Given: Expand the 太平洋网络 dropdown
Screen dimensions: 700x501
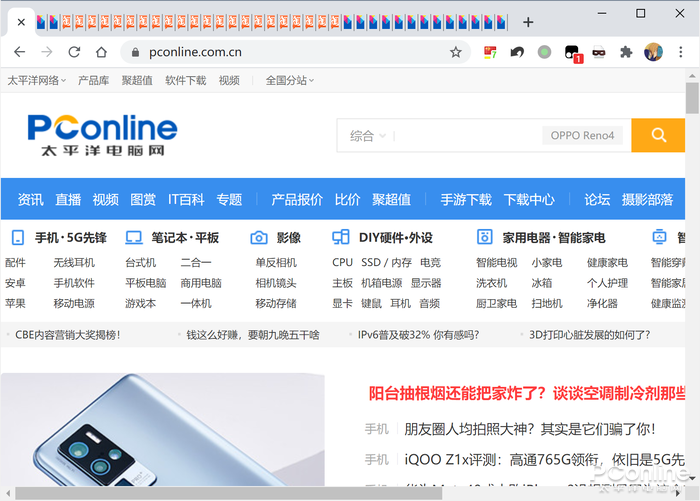Looking at the screenshot, I should (x=37, y=80).
